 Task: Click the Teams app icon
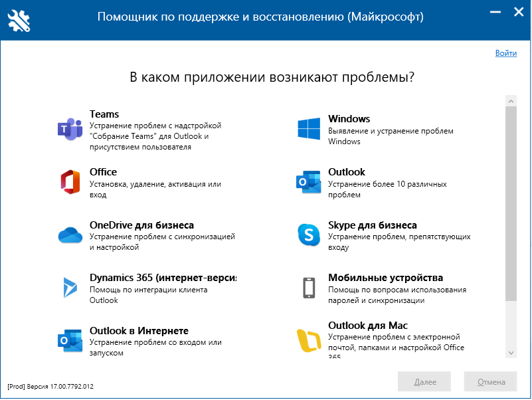(70, 130)
